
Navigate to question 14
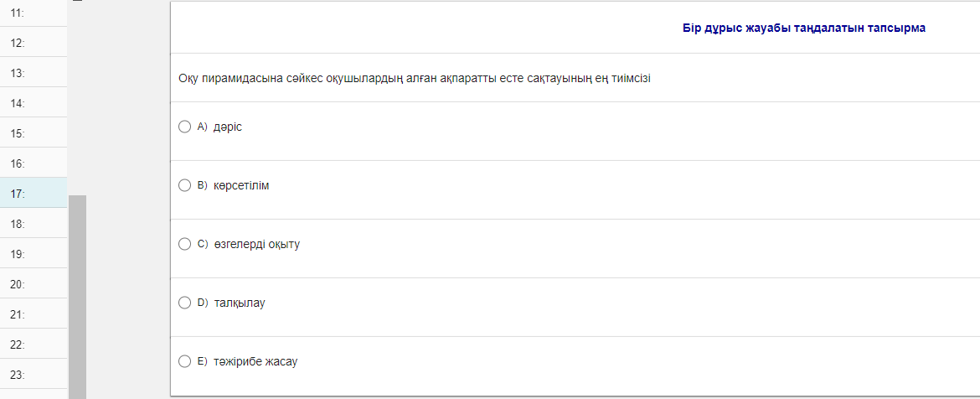(x=33, y=103)
